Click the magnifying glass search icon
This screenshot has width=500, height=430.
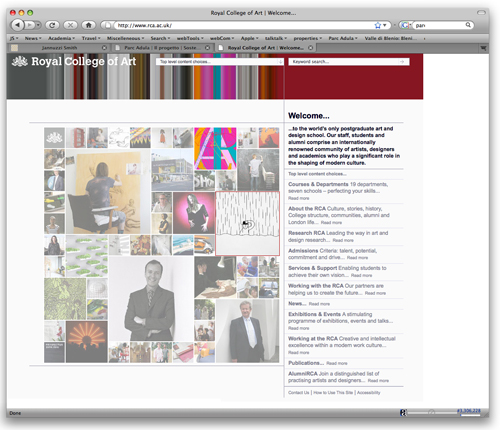(468, 25)
